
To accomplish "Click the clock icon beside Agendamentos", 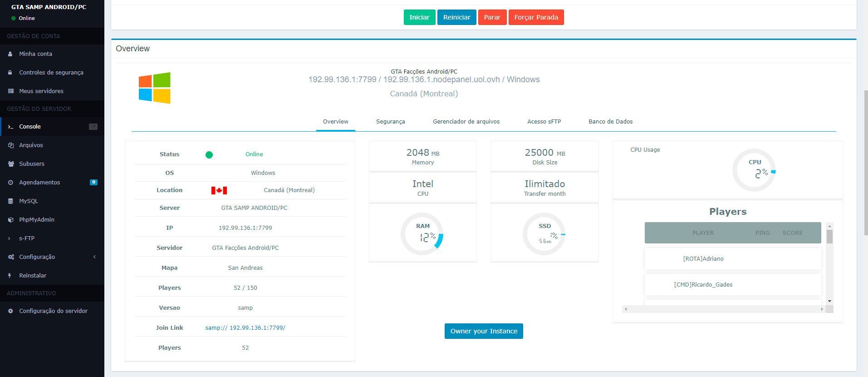I will [x=10, y=183].
